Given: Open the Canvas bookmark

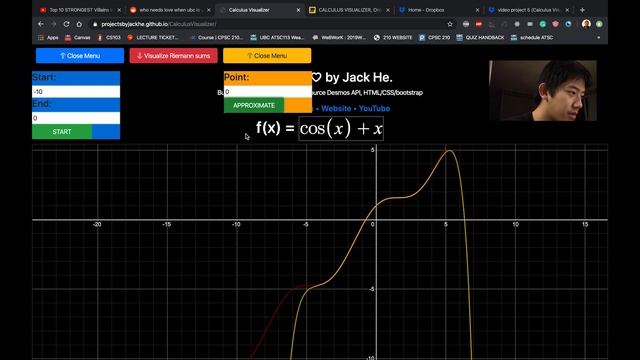Looking at the screenshot, I should [x=78, y=38].
